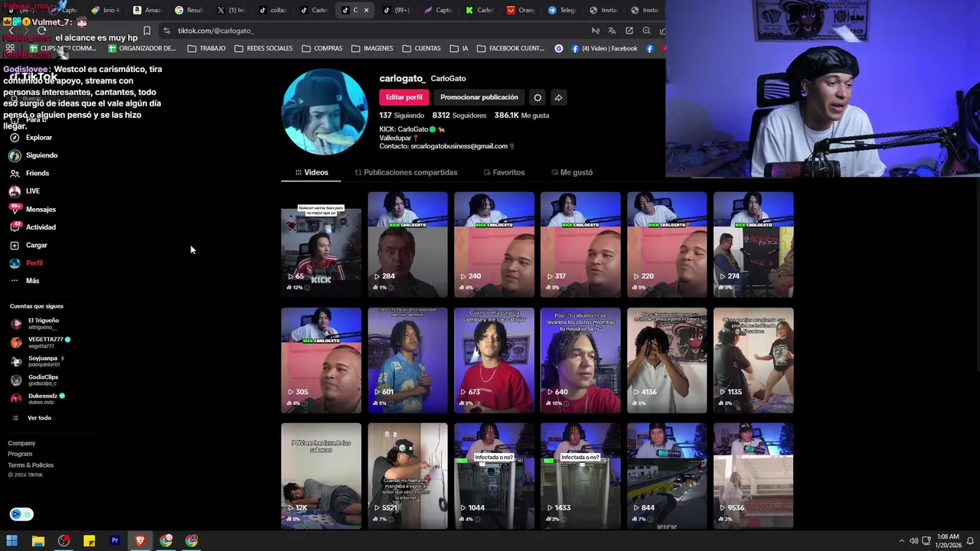
Task: Open GodisClips followed account
Action: point(34,380)
